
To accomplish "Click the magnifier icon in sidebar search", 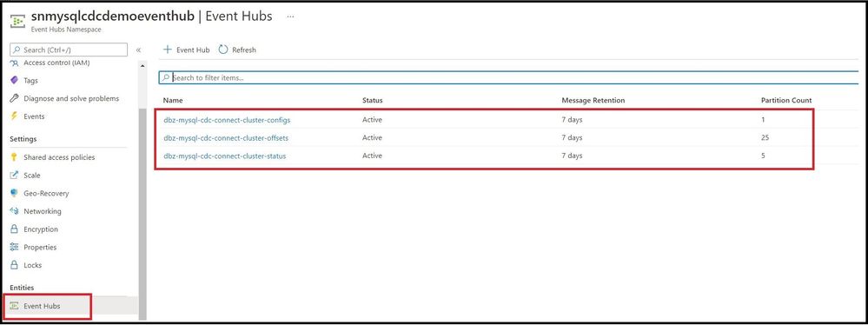I will 17,50.
